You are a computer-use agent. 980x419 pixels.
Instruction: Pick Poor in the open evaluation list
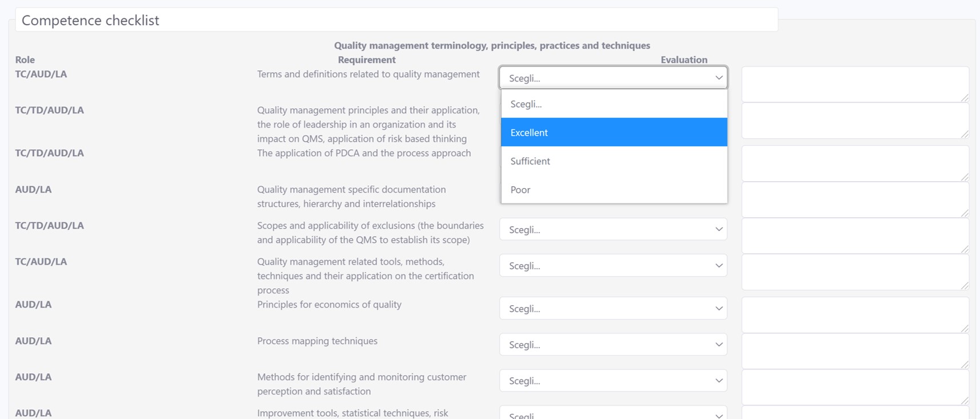pyautogui.click(x=614, y=190)
